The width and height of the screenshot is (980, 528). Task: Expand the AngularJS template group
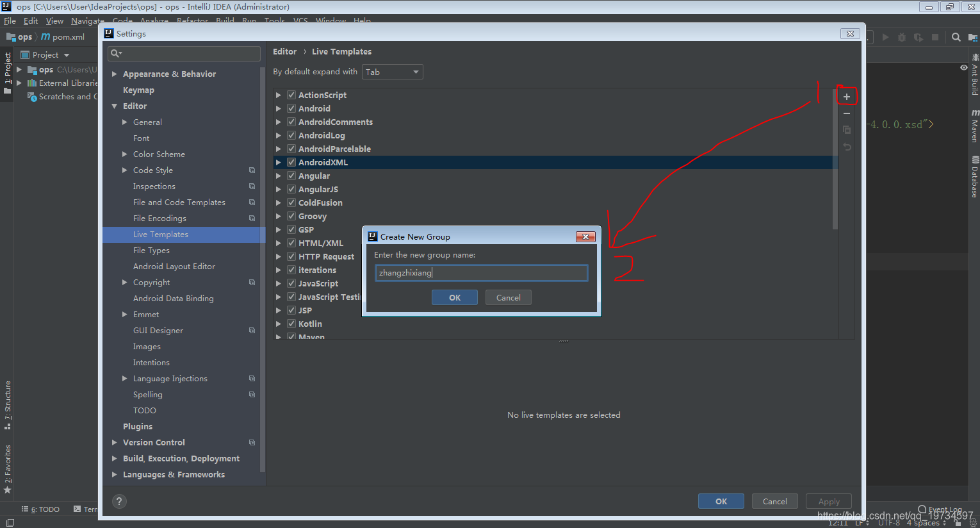click(279, 189)
